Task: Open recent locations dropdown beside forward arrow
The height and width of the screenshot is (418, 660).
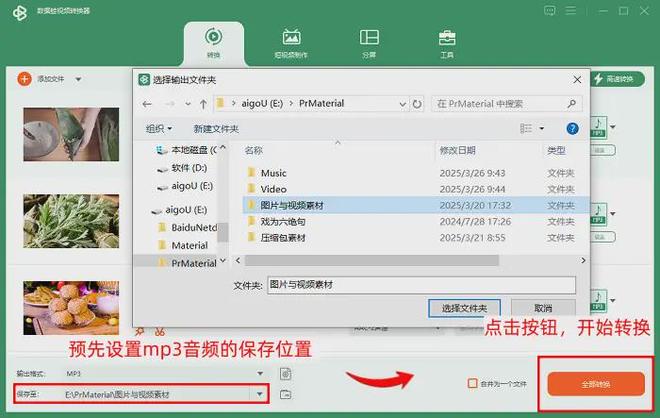Action: coord(188,104)
